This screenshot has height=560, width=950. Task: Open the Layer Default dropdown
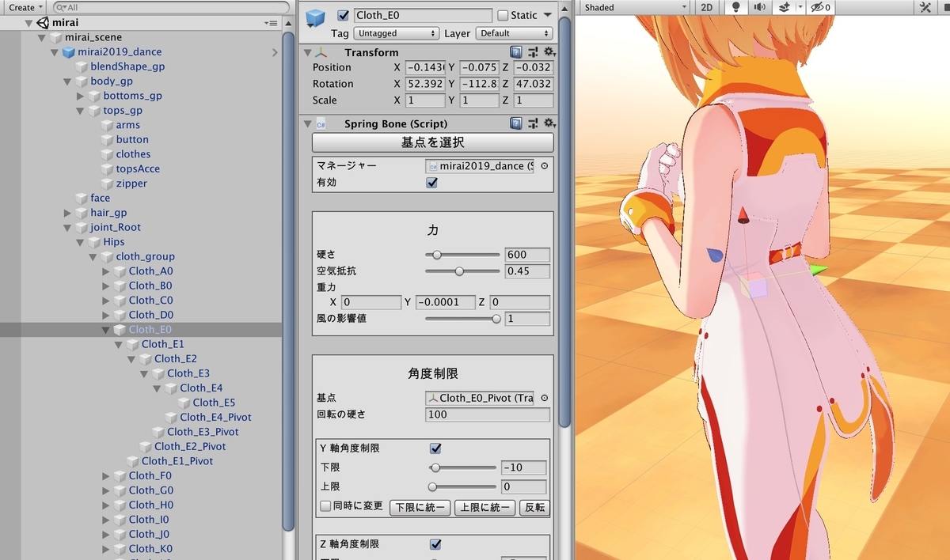(x=513, y=33)
